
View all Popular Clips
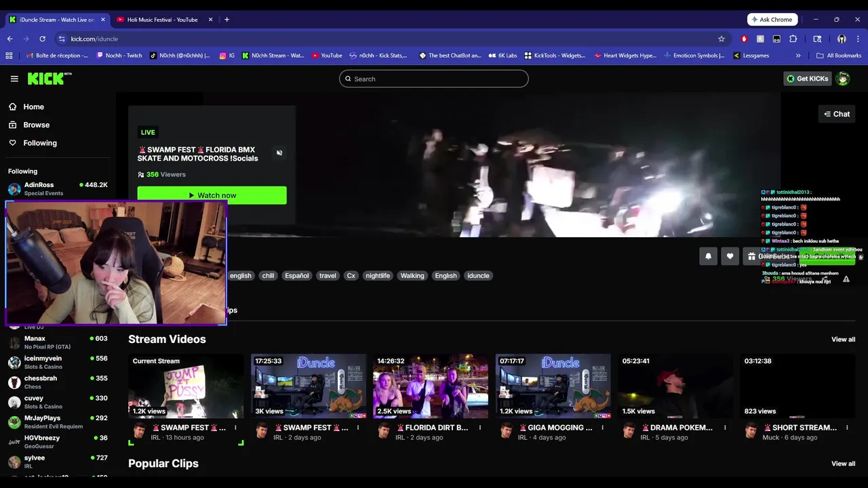(843, 464)
